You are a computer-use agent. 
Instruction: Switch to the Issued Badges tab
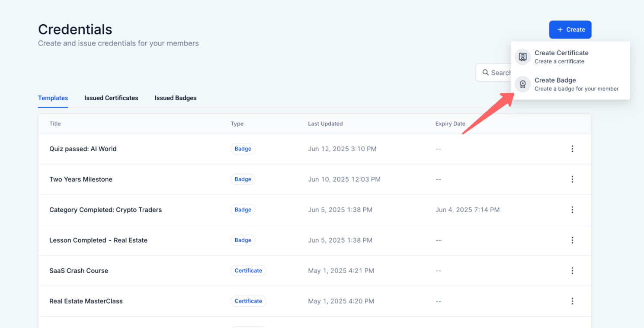tap(175, 98)
